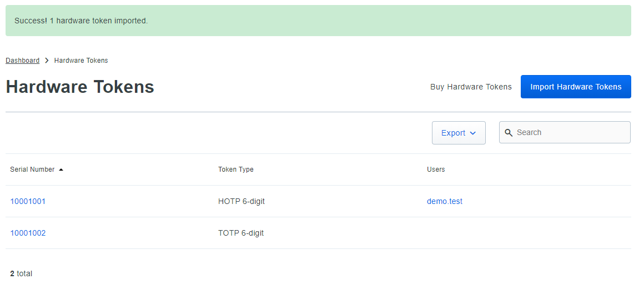Open token with serial number 10001002
Viewport: 644px width, 289px height.
[28, 233]
